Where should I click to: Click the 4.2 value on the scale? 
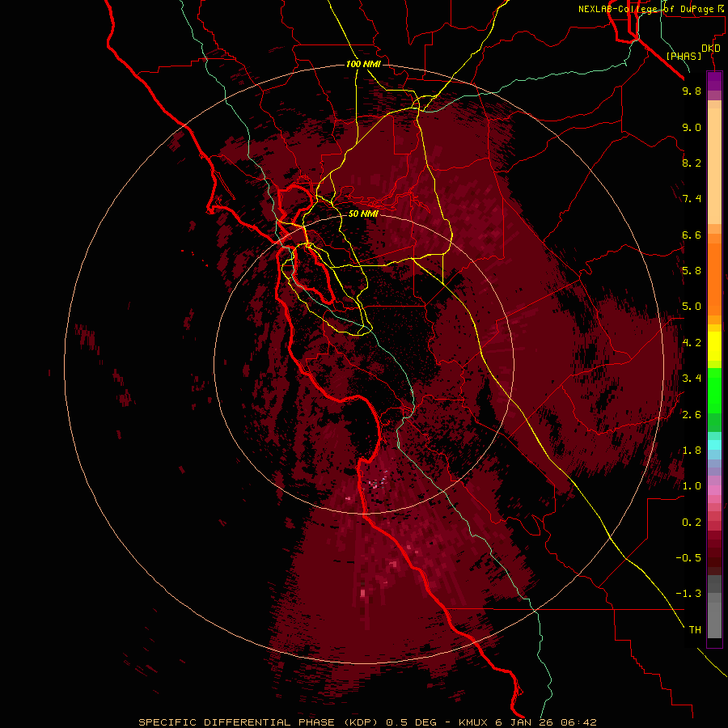point(692,343)
